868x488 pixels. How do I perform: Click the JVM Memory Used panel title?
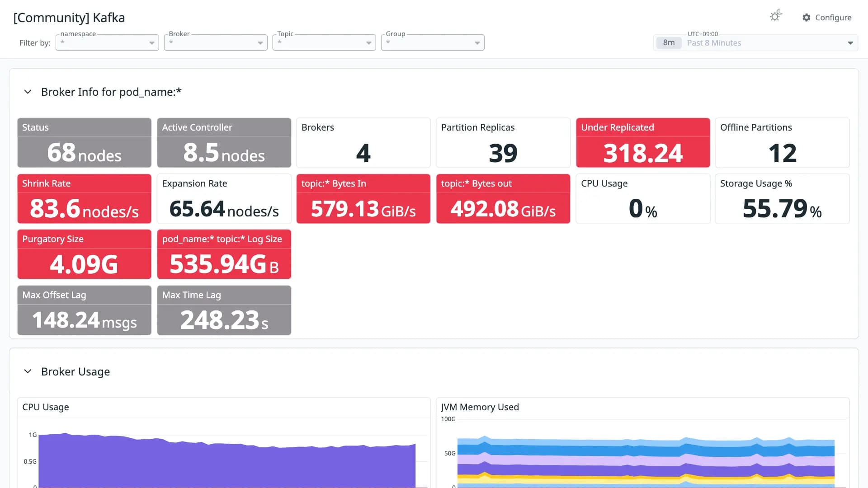click(x=480, y=407)
